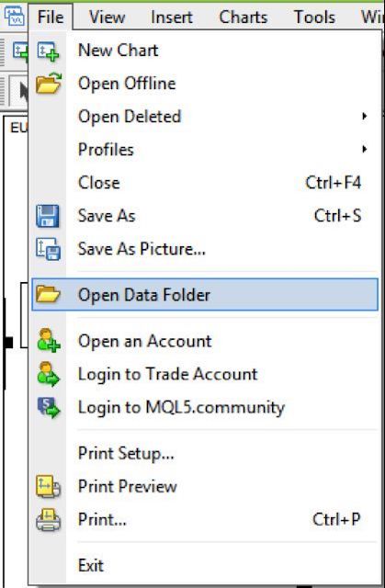Click the Print Preview icon
Viewport: 385px width, 588px height.
coord(48,486)
